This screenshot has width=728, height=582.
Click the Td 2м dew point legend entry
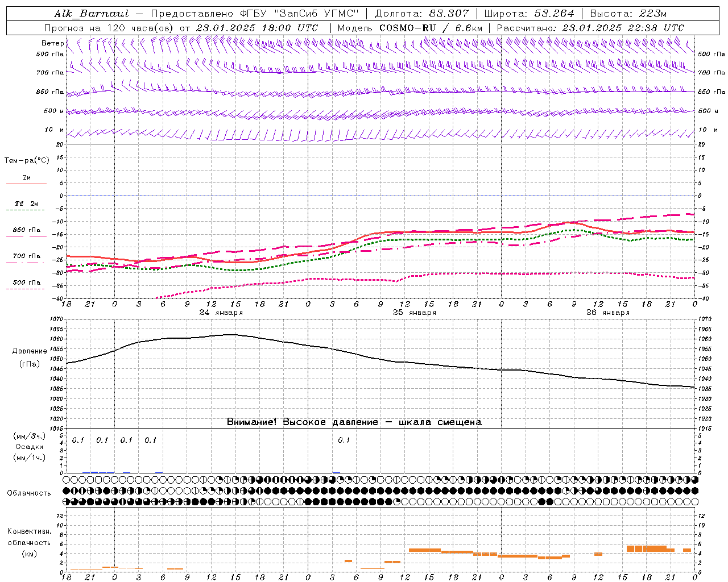point(27,203)
